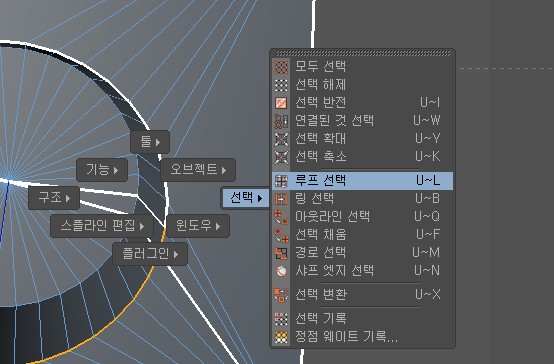Click the 링 선택 icon

(x=281, y=199)
